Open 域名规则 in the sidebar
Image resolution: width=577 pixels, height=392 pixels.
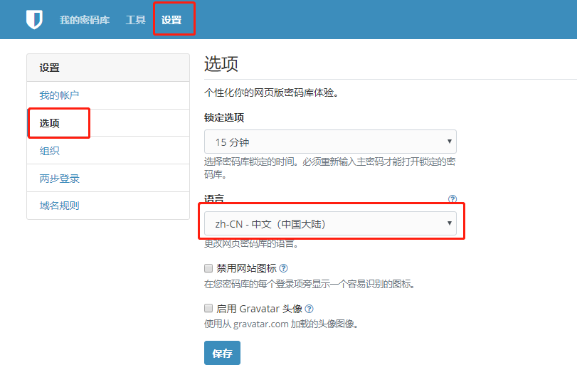59,206
